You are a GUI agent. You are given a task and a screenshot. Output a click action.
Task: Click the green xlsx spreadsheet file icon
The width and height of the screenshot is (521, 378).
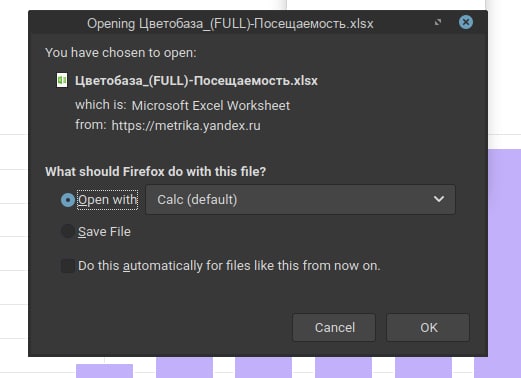coord(62,80)
